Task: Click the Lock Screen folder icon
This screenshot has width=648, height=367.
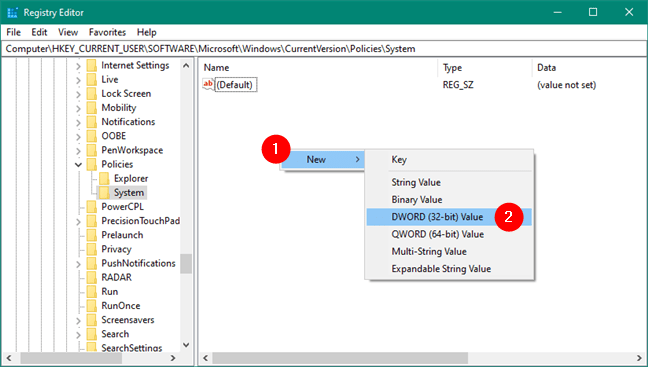Action: tap(92, 93)
